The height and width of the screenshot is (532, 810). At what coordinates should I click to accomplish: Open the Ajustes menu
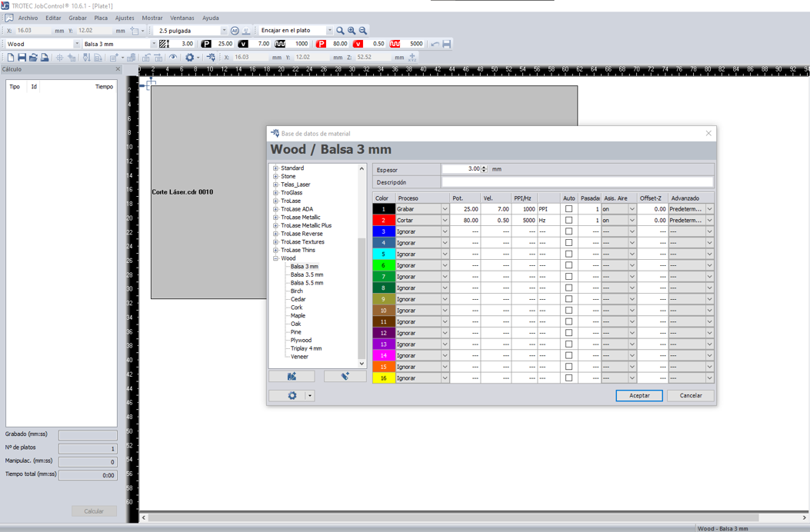pos(125,18)
